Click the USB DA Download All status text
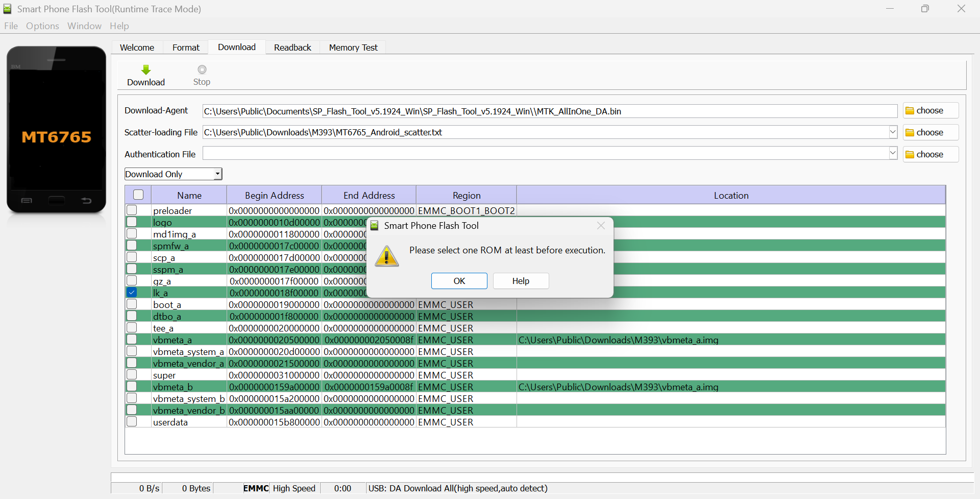 [458, 488]
